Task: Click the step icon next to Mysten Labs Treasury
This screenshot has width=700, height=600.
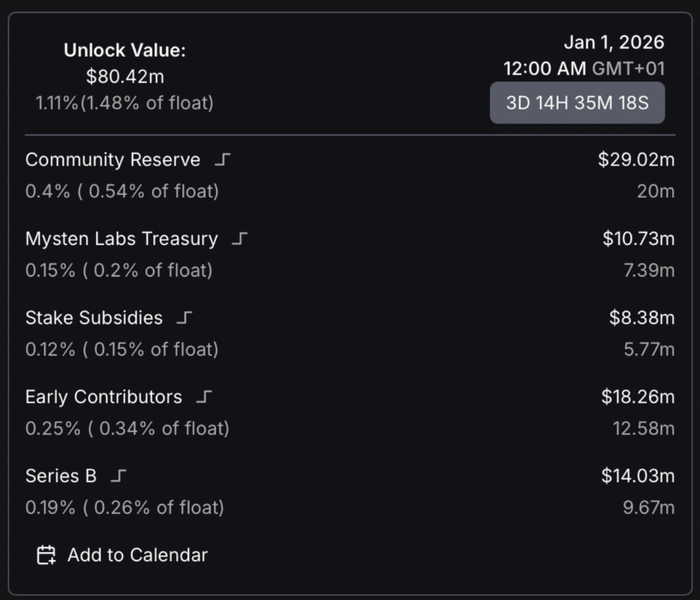Action: pyautogui.click(x=239, y=239)
